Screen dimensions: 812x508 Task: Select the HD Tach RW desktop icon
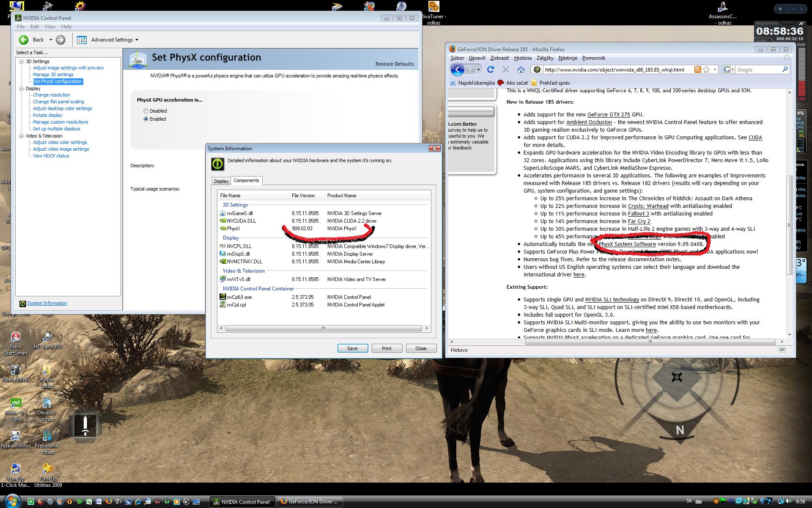coord(48,340)
